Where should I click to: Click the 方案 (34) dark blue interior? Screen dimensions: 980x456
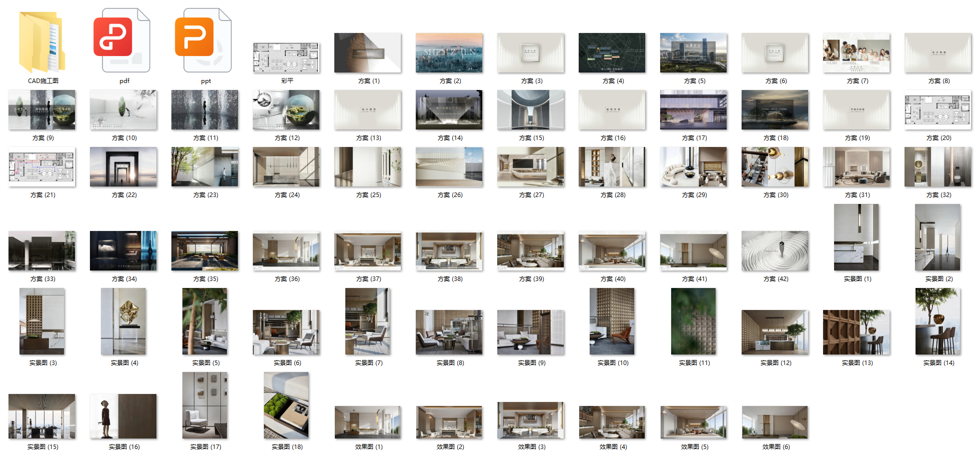tap(123, 251)
